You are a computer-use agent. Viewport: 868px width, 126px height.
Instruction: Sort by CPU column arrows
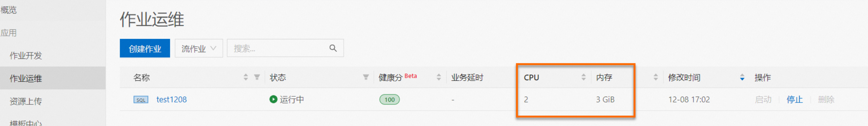[x=583, y=77]
